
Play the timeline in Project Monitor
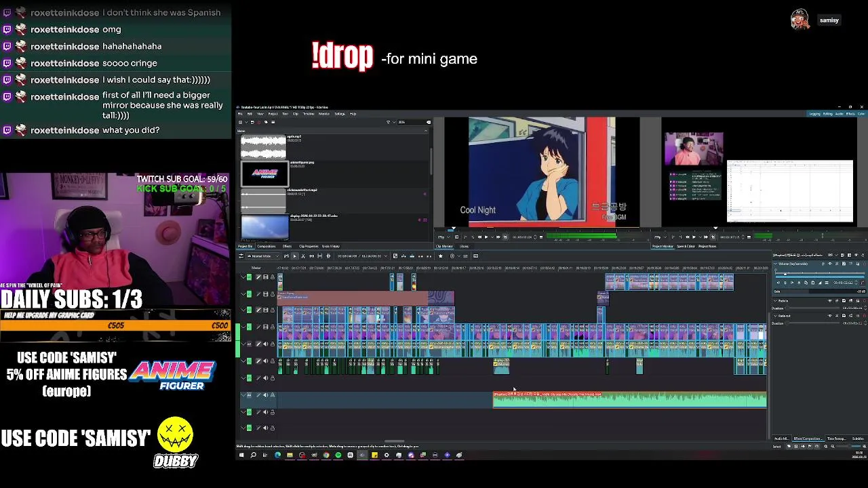tap(694, 237)
